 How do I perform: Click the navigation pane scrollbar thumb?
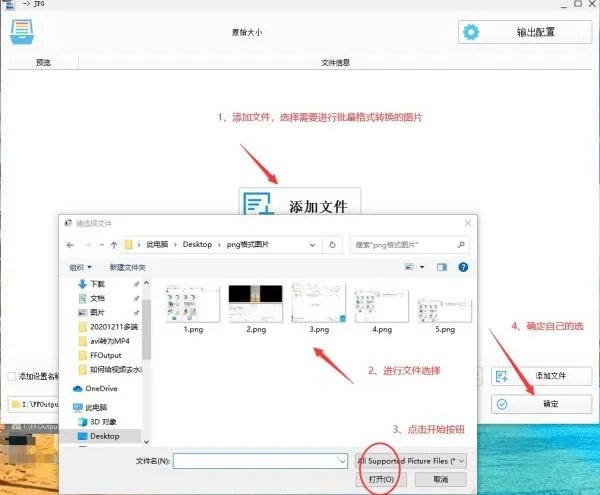147,329
